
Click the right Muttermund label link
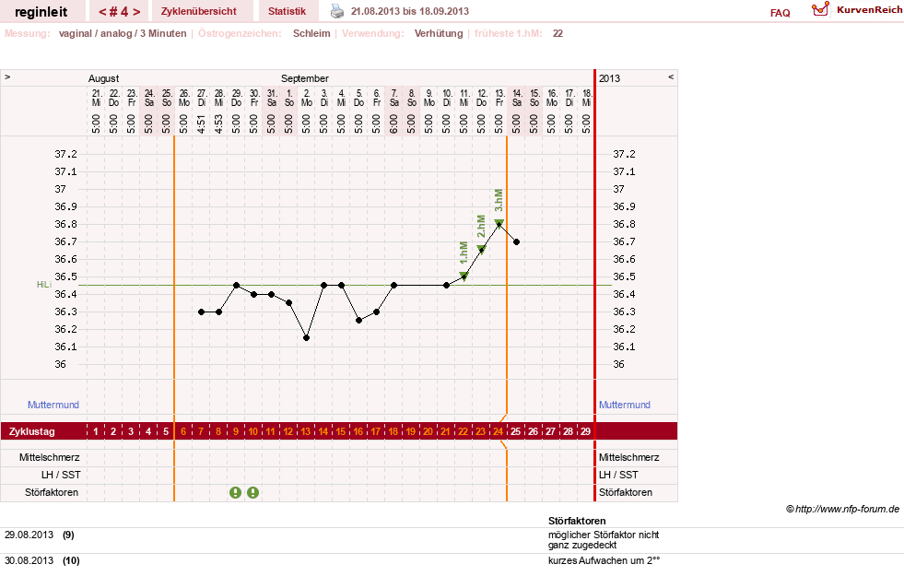[625, 405]
